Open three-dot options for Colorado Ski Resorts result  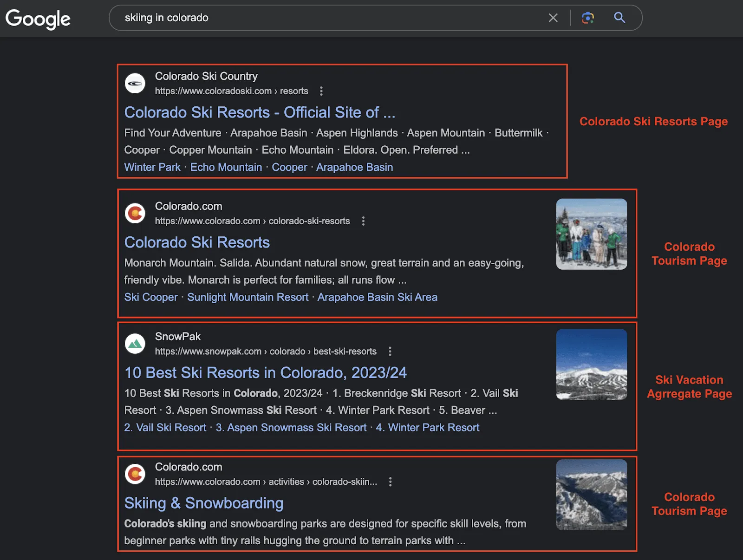[363, 221]
